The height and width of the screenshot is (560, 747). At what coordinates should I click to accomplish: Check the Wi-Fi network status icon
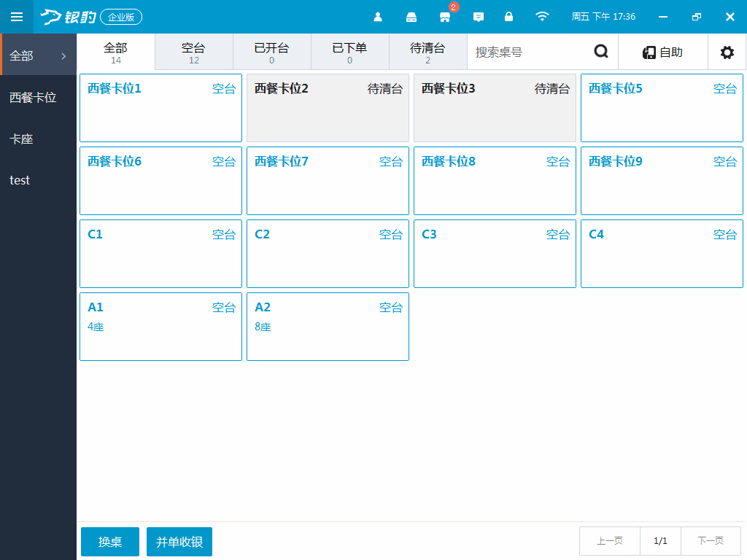pyautogui.click(x=542, y=17)
